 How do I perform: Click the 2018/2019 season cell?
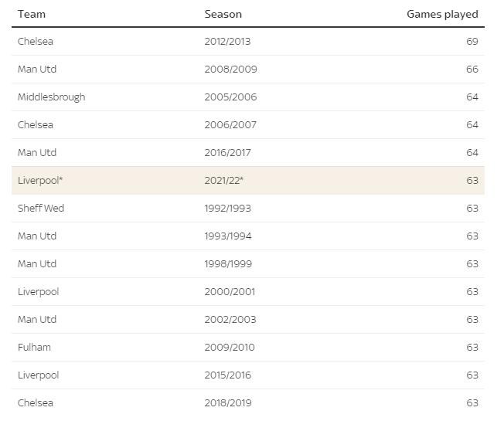point(227,403)
